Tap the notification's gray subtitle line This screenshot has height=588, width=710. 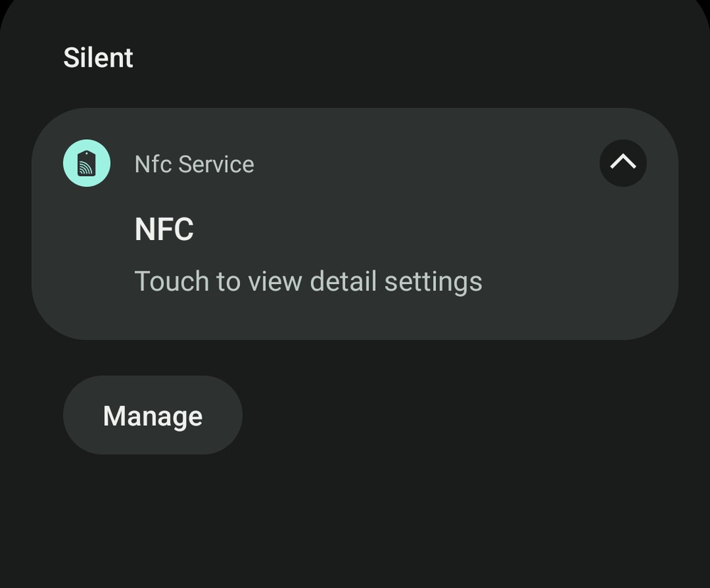point(308,281)
